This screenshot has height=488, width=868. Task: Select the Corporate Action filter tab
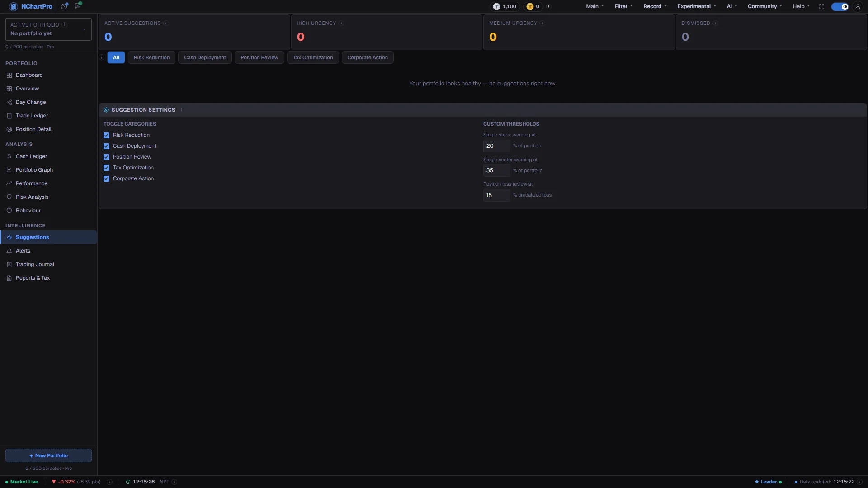tap(368, 57)
